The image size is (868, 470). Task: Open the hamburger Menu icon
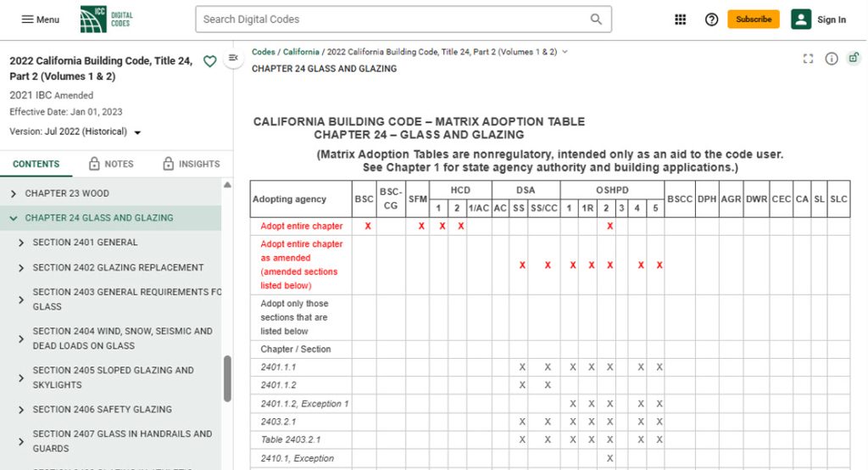(27, 20)
